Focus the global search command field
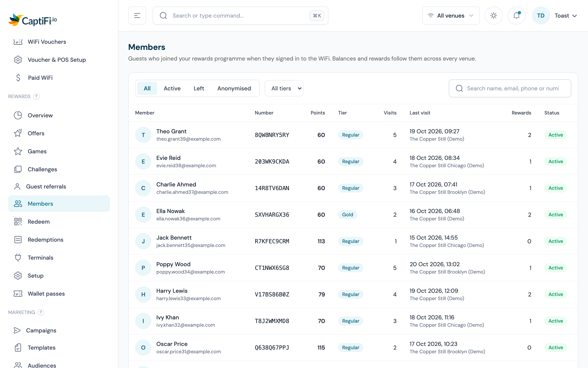This screenshot has width=588, height=368. [x=240, y=16]
